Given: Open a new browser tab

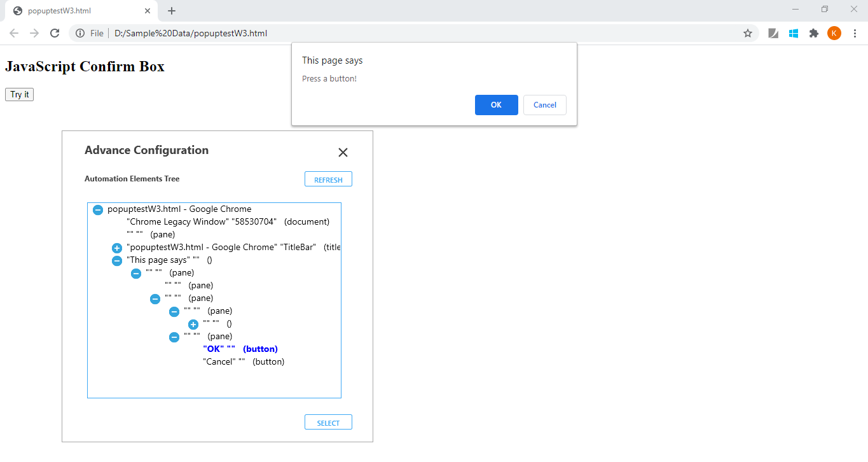Looking at the screenshot, I should (171, 10).
